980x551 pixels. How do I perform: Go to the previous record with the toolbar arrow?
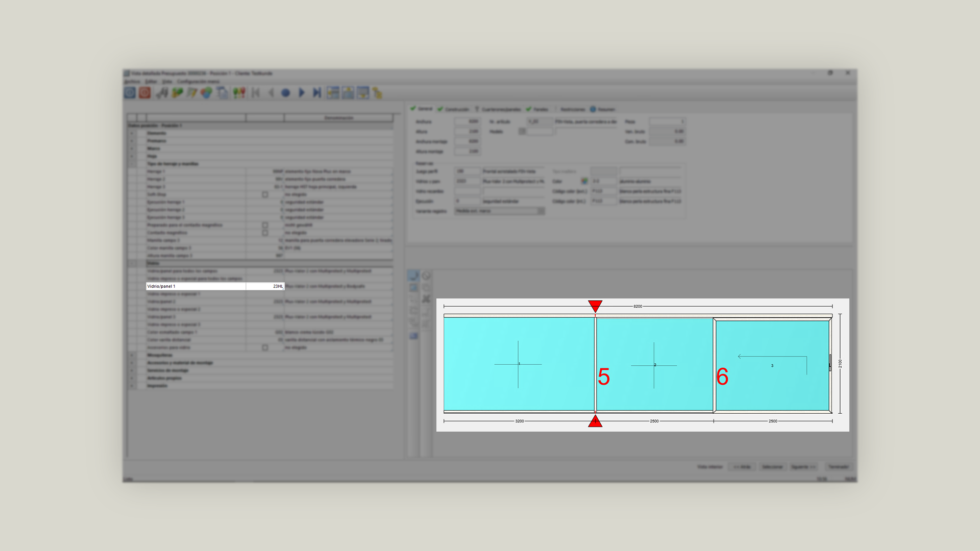click(271, 92)
